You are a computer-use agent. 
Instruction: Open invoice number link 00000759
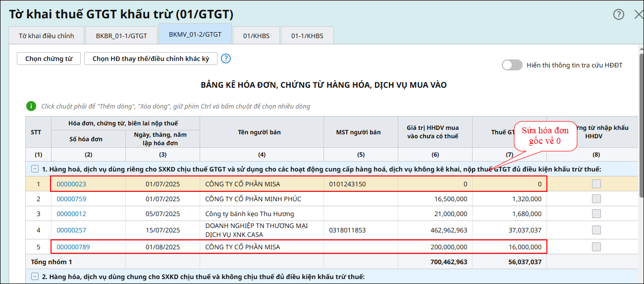click(x=71, y=199)
